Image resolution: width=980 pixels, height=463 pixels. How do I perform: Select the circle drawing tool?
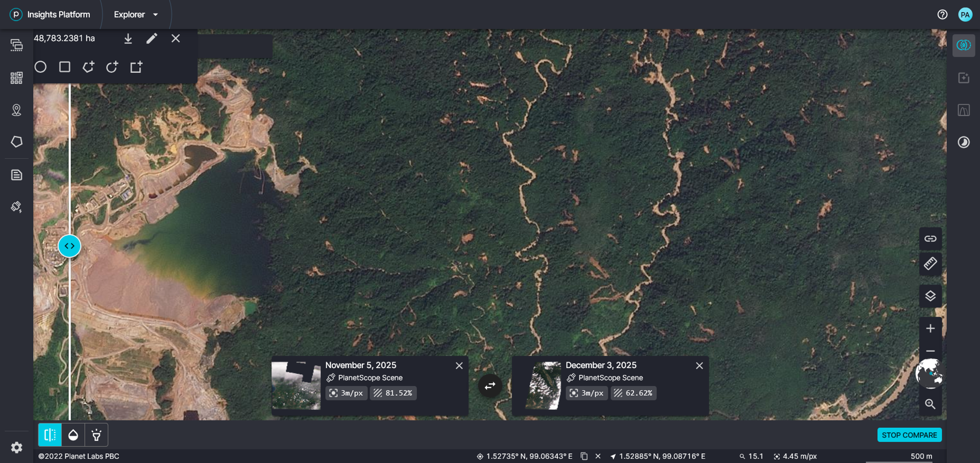40,67
